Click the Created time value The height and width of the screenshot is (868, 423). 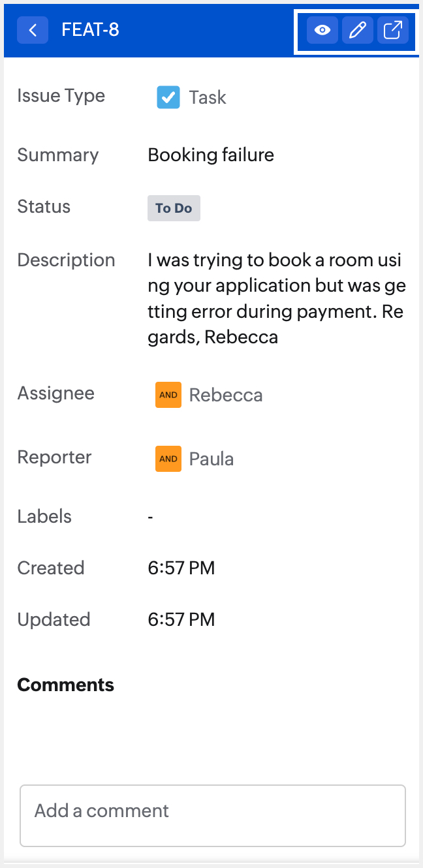coord(181,568)
